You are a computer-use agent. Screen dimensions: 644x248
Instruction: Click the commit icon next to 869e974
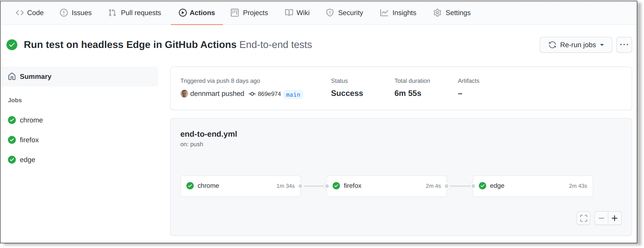point(252,94)
